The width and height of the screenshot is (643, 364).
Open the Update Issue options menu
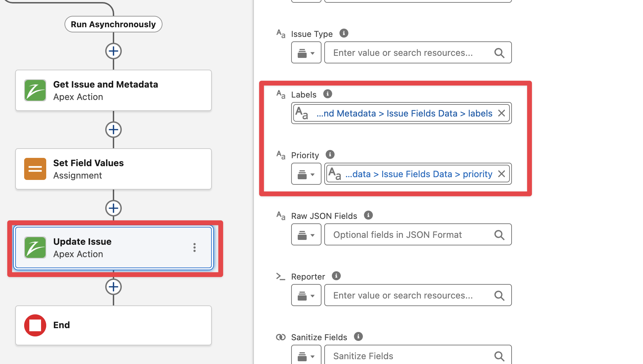[x=195, y=247]
